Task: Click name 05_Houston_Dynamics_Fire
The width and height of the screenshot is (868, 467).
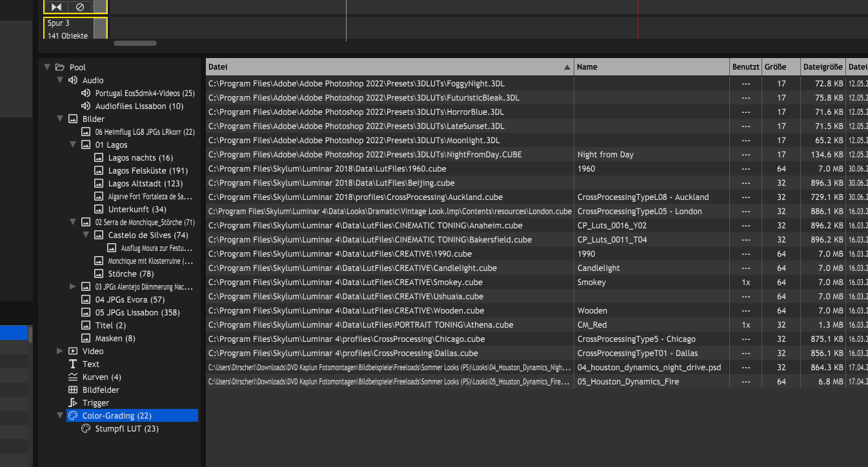Action: (x=628, y=381)
